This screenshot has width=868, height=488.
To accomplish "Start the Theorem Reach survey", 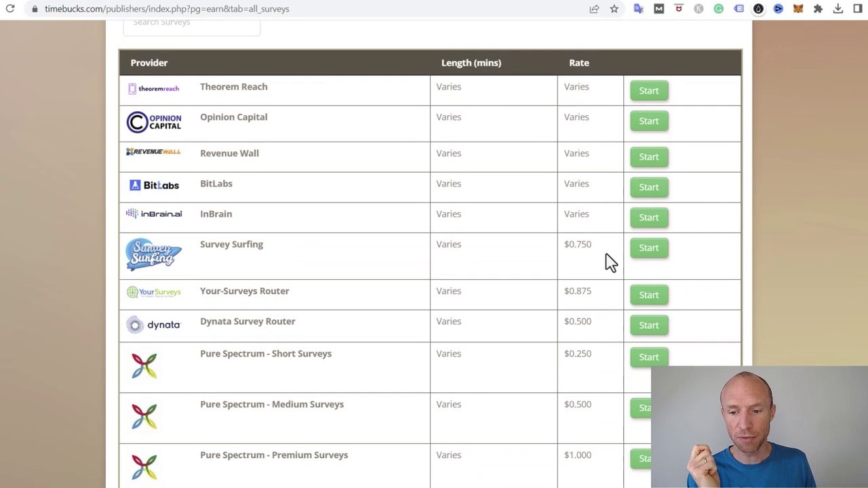I will [x=649, y=91].
